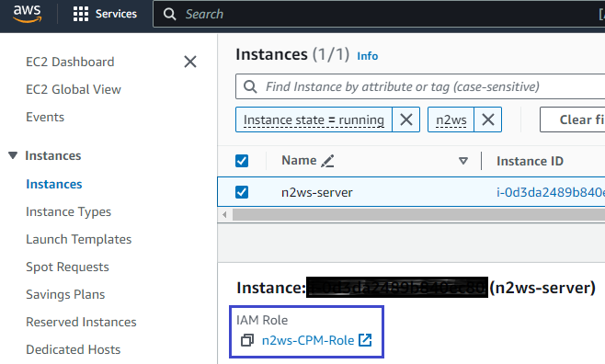Click the AWS logo home icon

click(x=27, y=14)
